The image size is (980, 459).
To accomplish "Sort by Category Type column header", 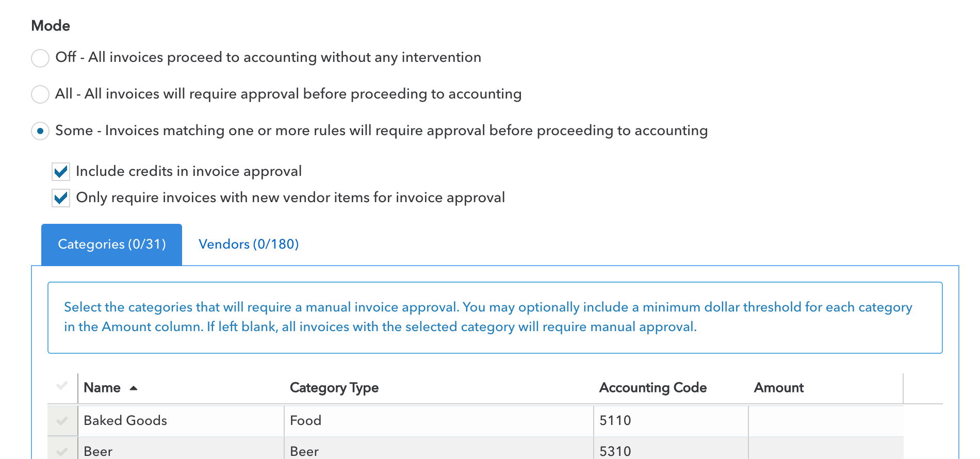I will [334, 388].
